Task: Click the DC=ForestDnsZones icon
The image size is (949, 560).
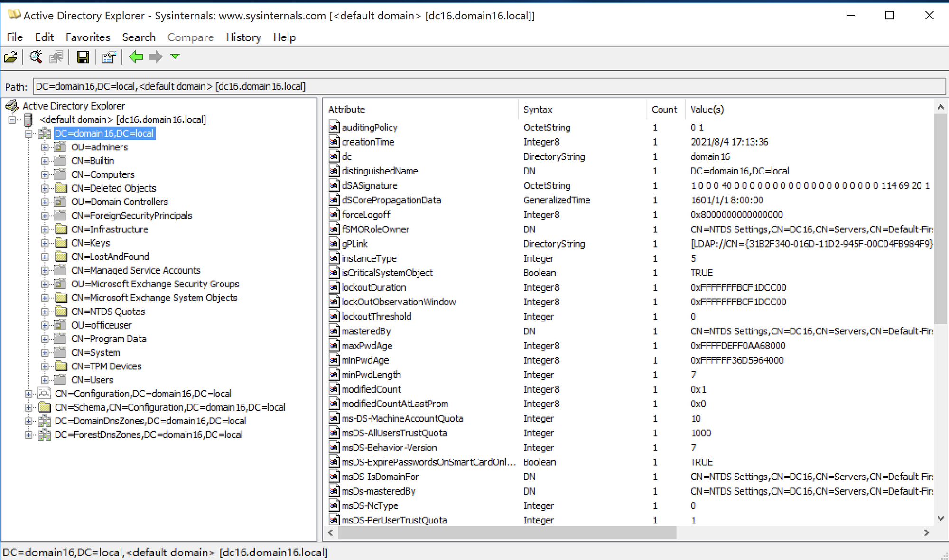Action: 45,435
